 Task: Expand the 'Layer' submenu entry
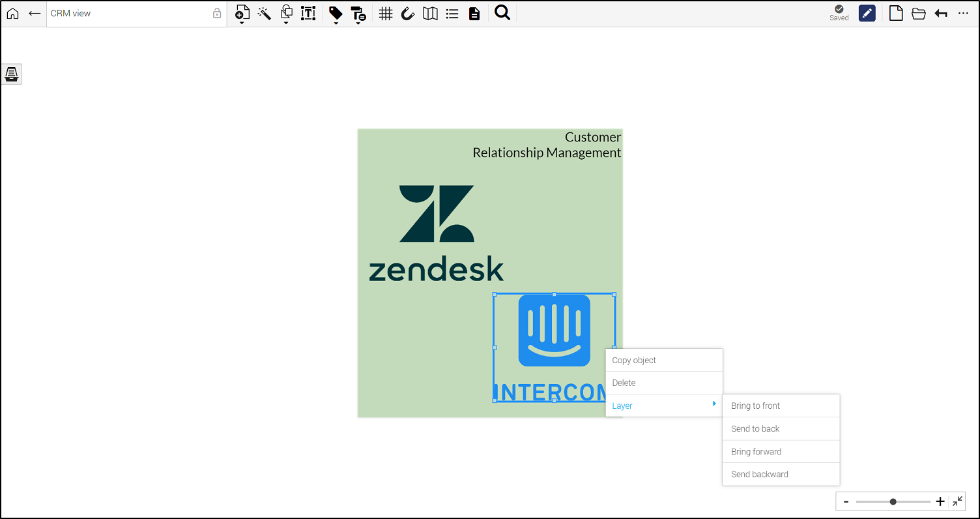(664, 406)
